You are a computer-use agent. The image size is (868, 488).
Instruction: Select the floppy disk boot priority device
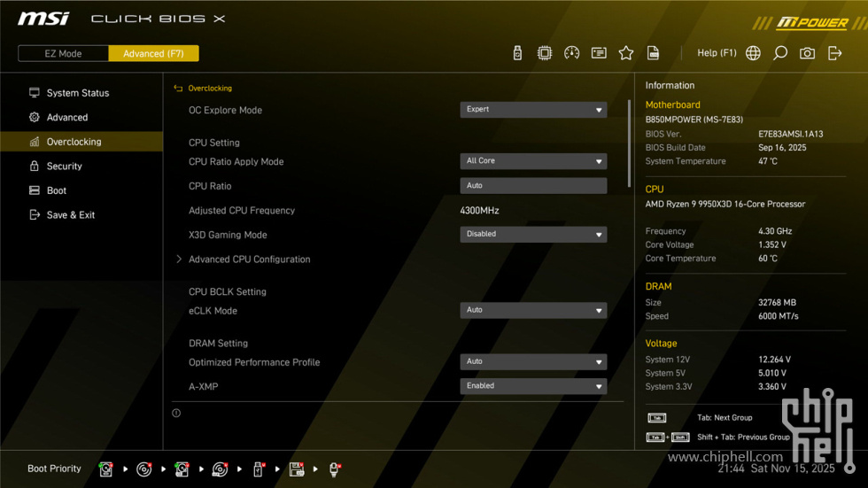pos(297,469)
